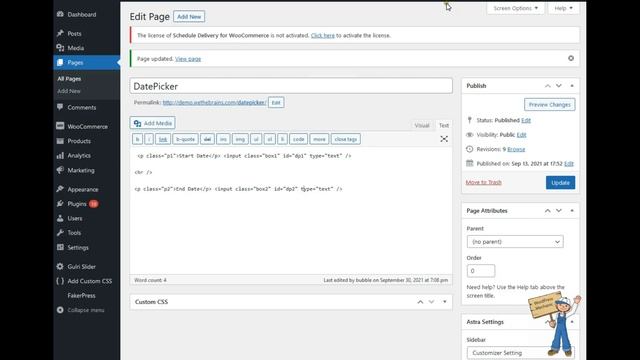Image resolution: width=640 pixels, height=360 pixels.
Task: Click the ol quicktag button
Action: (269, 139)
